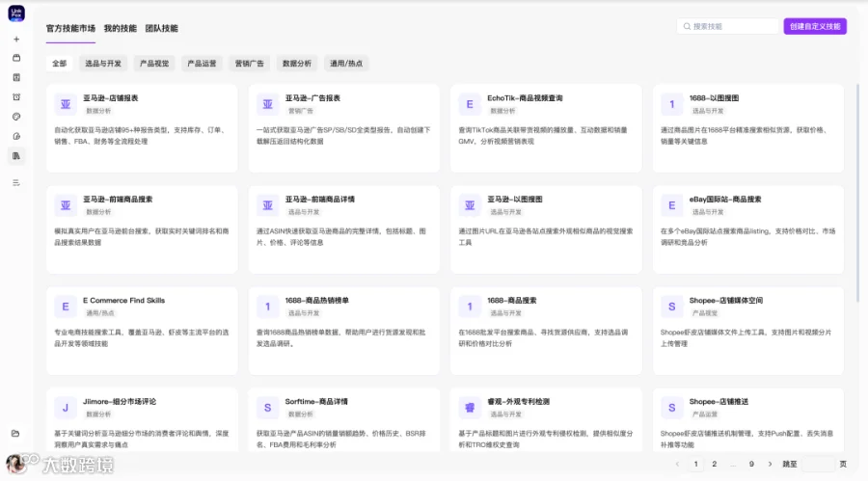Click the 亚马逊-广告报表 card icon
Image resolution: width=868 pixels, height=481 pixels.
click(x=267, y=104)
